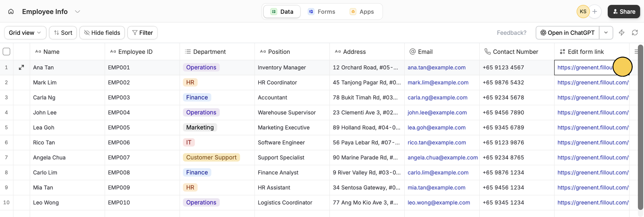Click the lightning bolt automation icon
This screenshot has height=217, width=644.
(x=621, y=33)
